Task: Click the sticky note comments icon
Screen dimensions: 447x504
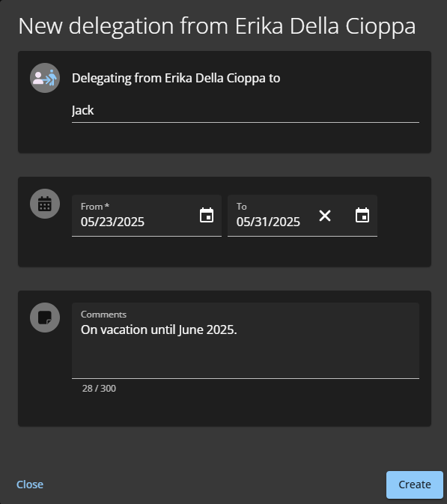Action: (x=45, y=318)
